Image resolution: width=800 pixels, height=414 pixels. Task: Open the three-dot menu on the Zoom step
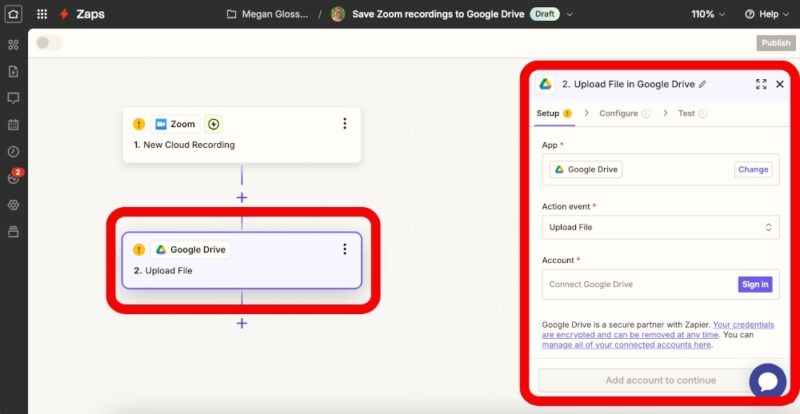[345, 124]
